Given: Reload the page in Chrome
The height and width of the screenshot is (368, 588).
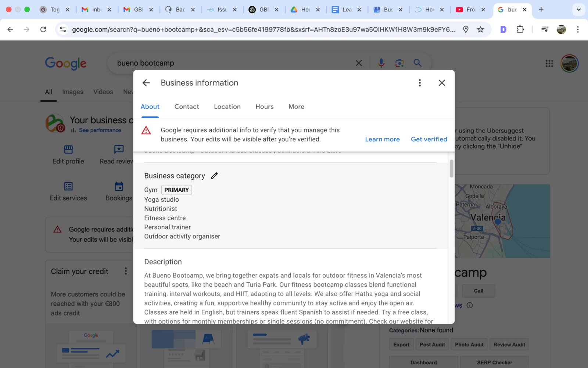Looking at the screenshot, I should click(43, 29).
